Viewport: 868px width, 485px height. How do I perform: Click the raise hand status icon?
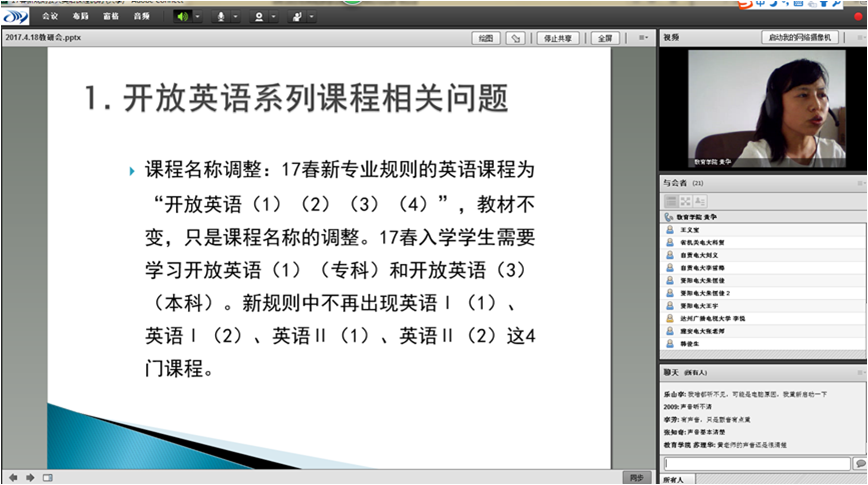pos(297,17)
